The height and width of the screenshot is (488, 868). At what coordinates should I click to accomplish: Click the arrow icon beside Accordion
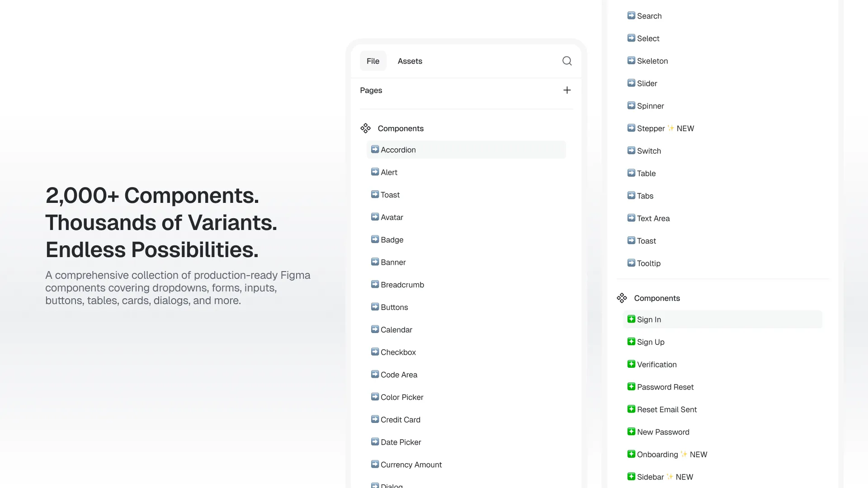click(375, 149)
